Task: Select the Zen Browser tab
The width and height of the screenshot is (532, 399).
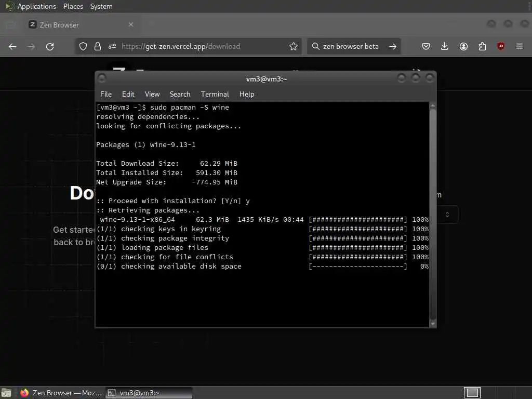Action: tap(82, 25)
